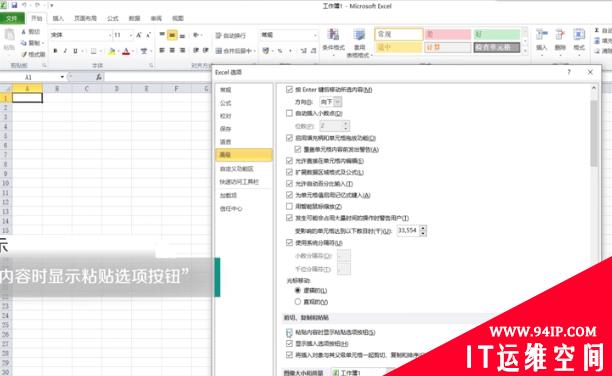
Task: Apply the red Font Color A
Action: pos(126,51)
